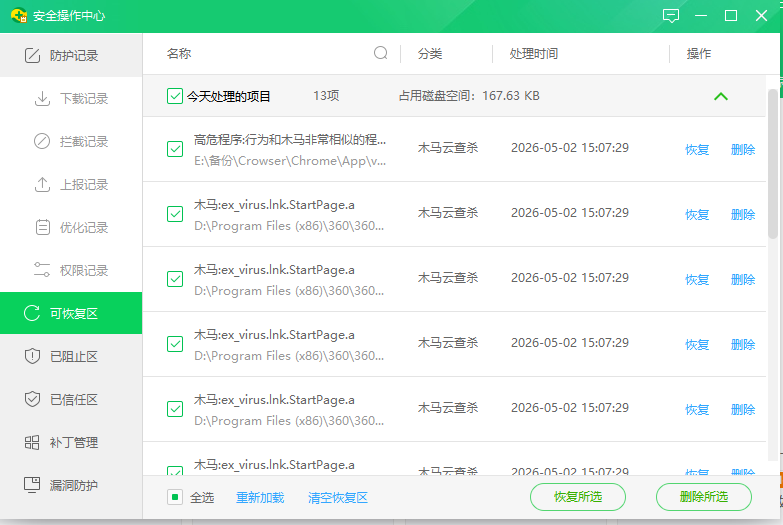Switch to the 已信任区 section
Image resolution: width=783 pixels, height=525 pixels.
point(71,399)
